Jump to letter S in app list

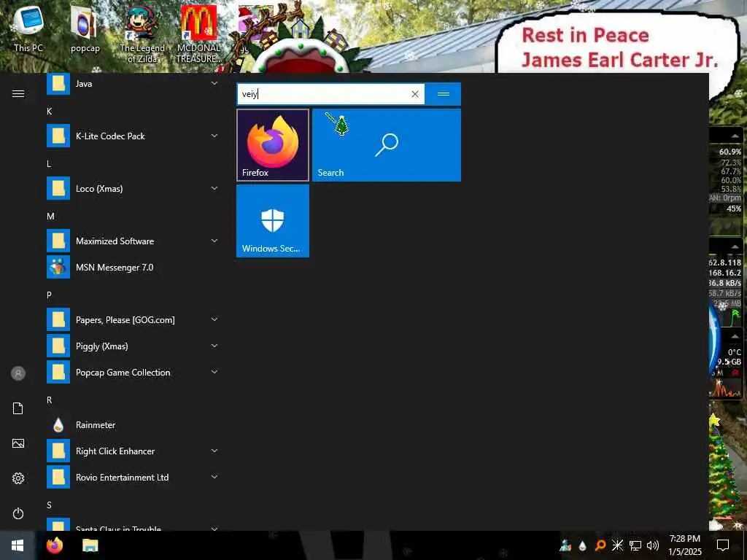point(49,505)
